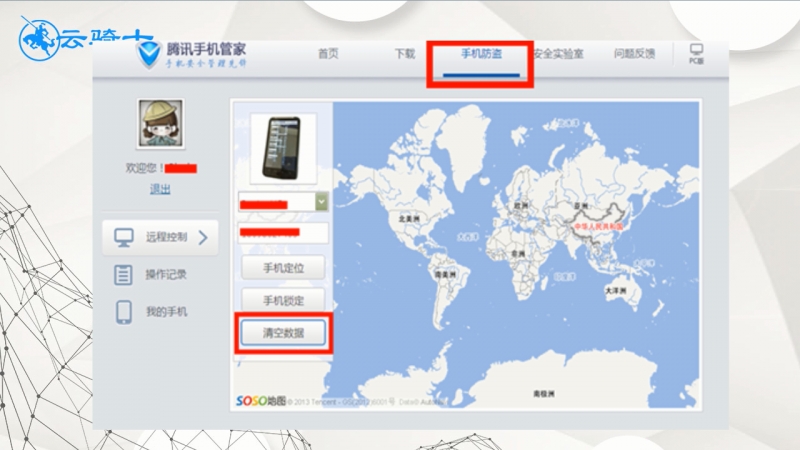Open the device selection dropdown arrow
This screenshot has width=800, height=450.
[321, 202]
